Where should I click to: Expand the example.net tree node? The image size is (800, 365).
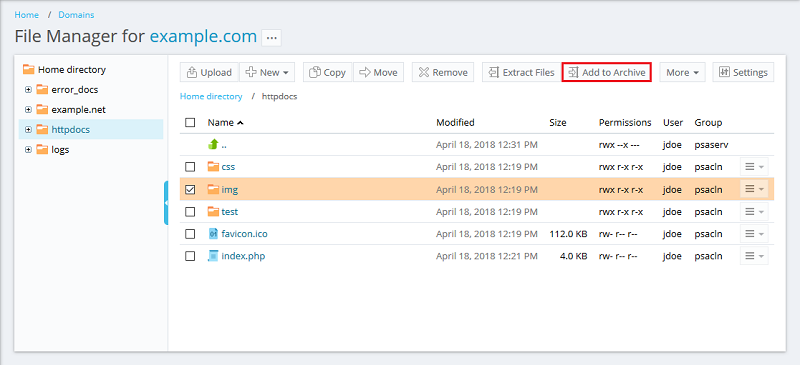click(x=29, y=110)
